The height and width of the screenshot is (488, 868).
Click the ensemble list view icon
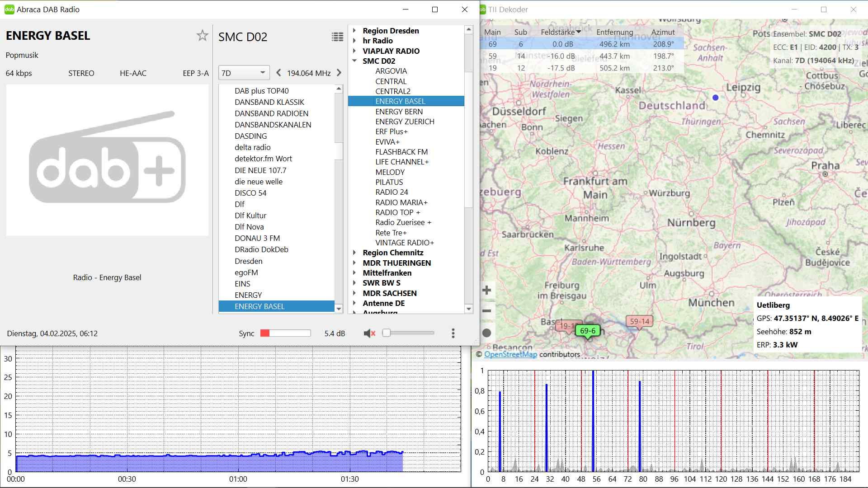(x=337, y=37)
